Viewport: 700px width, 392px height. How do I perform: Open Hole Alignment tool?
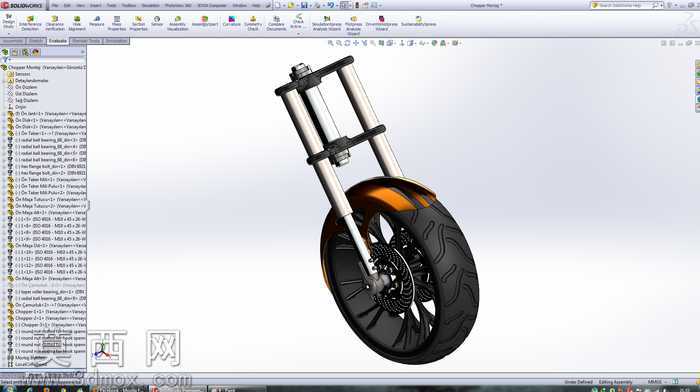77,23
